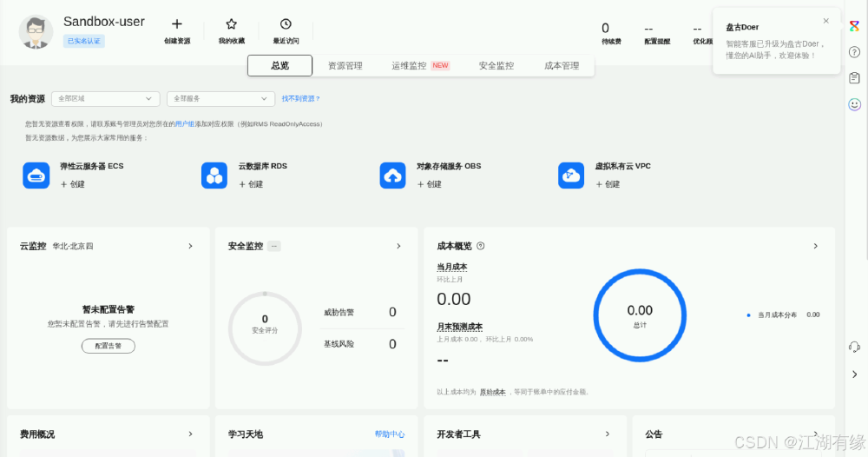Switch to the 资源管理 tab
This screenshot has width=868, height=457.
pyautogui.click(x=345, y=65)
